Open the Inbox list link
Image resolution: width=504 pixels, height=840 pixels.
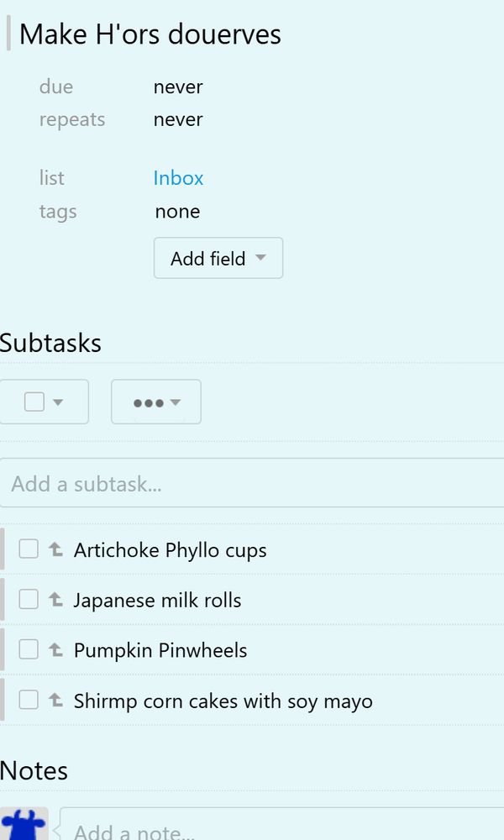[x=178, y=178]
